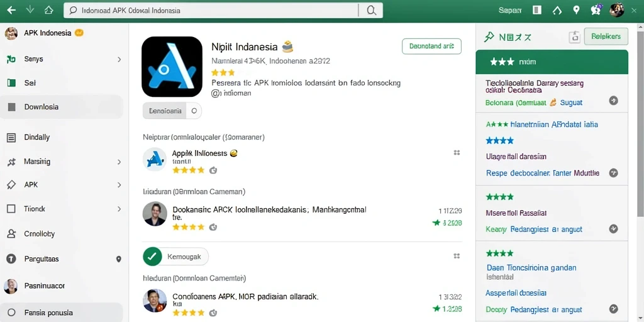The image size is (644, 322).
Task: Open the grid options icon beside Kemougak
Action: tap(457, 257)
